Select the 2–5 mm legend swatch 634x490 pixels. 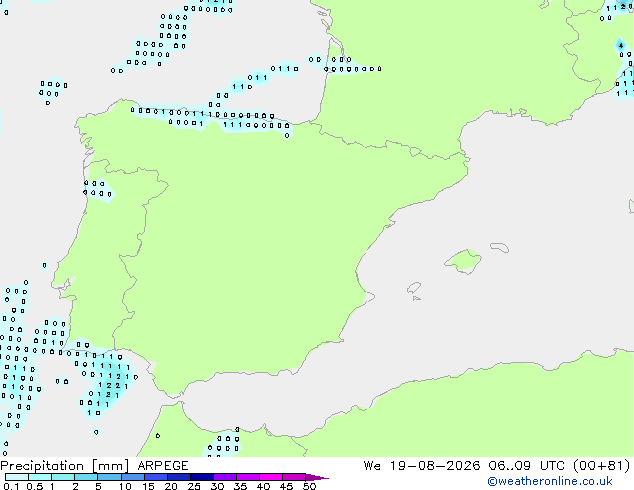(86, 477)
